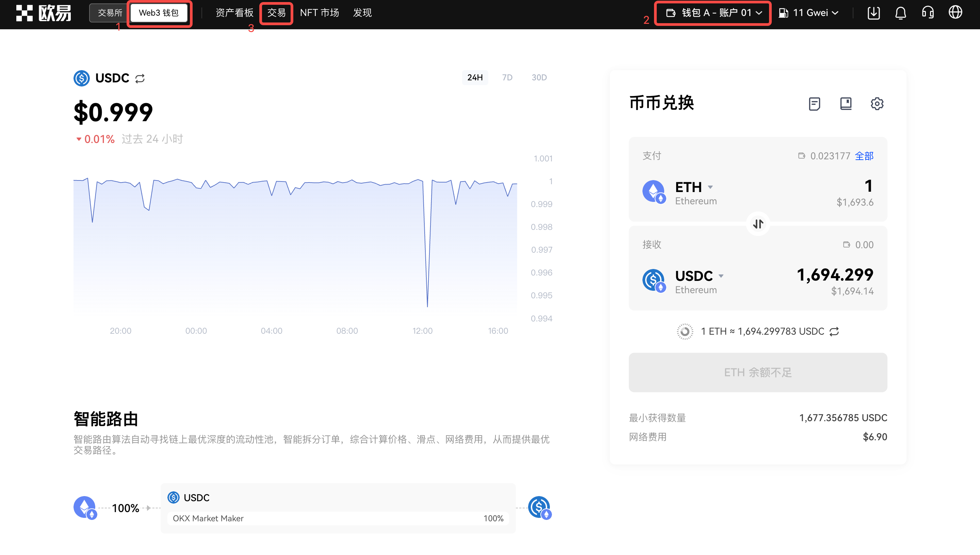Select the 30D chart range
980x555 pixels.
coord(539,78)
